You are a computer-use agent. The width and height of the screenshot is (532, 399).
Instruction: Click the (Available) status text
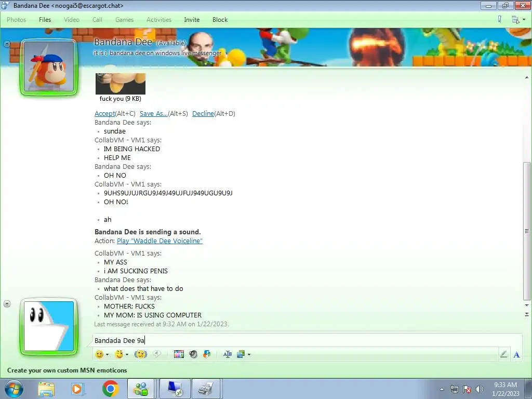(x=171, y=43)
